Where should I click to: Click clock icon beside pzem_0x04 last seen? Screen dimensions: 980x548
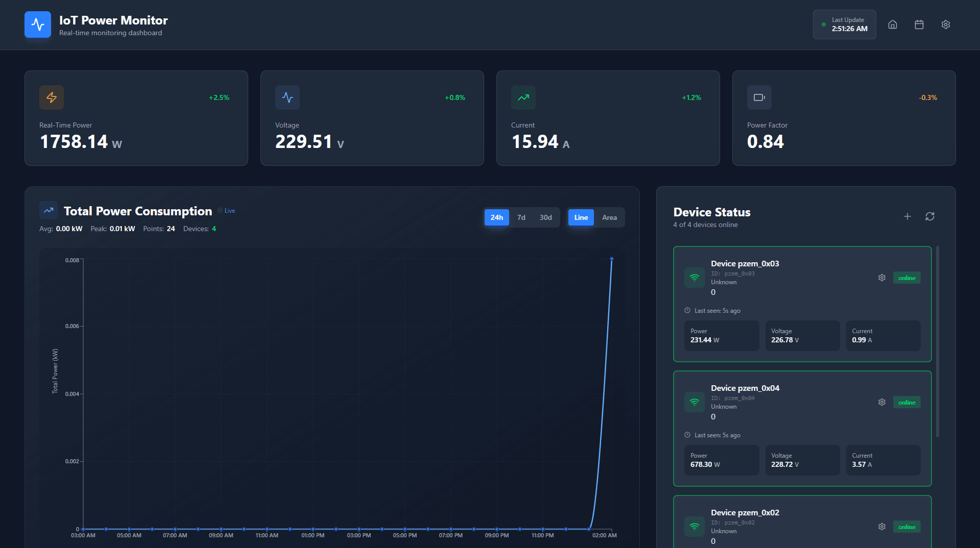pyautogui.click(x=687, y=435)
